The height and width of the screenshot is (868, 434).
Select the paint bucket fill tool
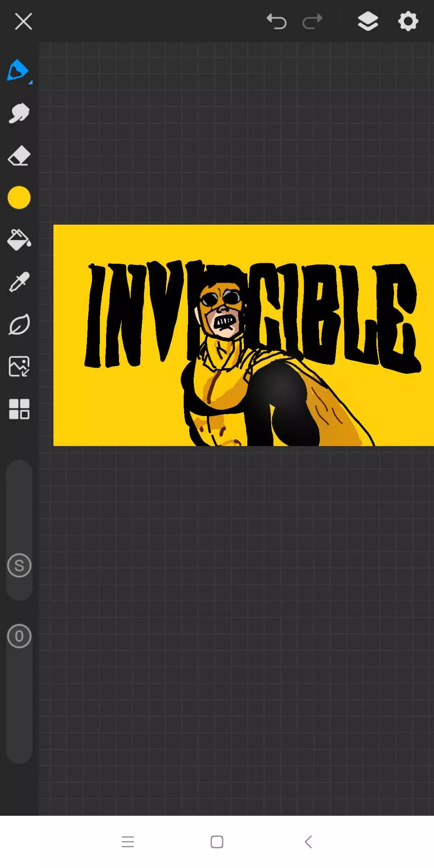tap(19, 240)
